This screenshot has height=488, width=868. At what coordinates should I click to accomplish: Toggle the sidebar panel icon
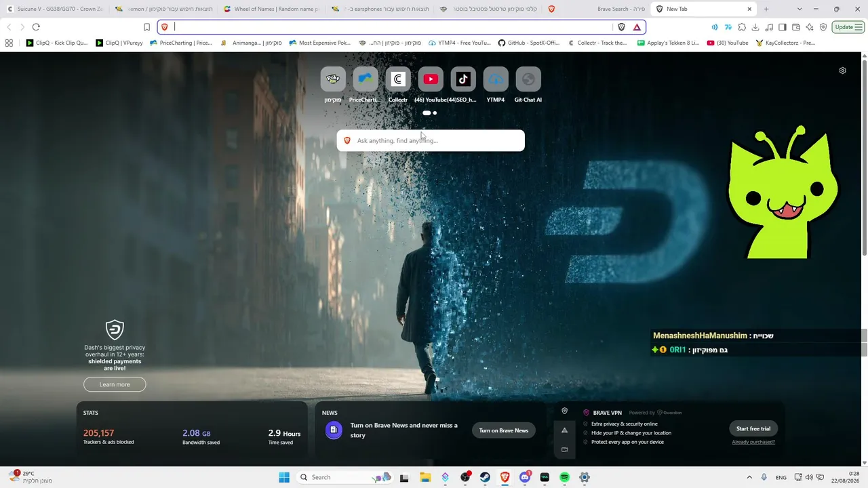[782, 27]
